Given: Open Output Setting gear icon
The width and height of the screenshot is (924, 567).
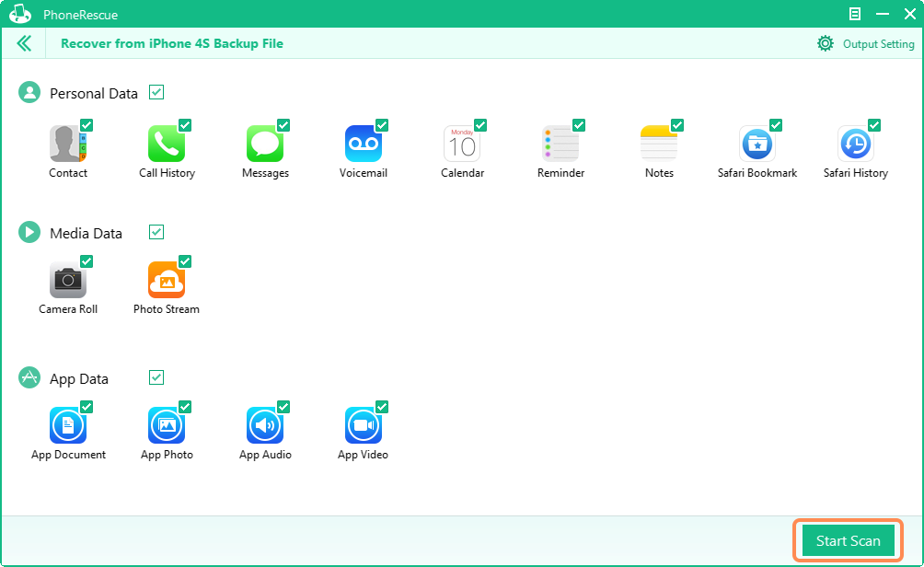Looking at the screenshot, I should [825, 43].
